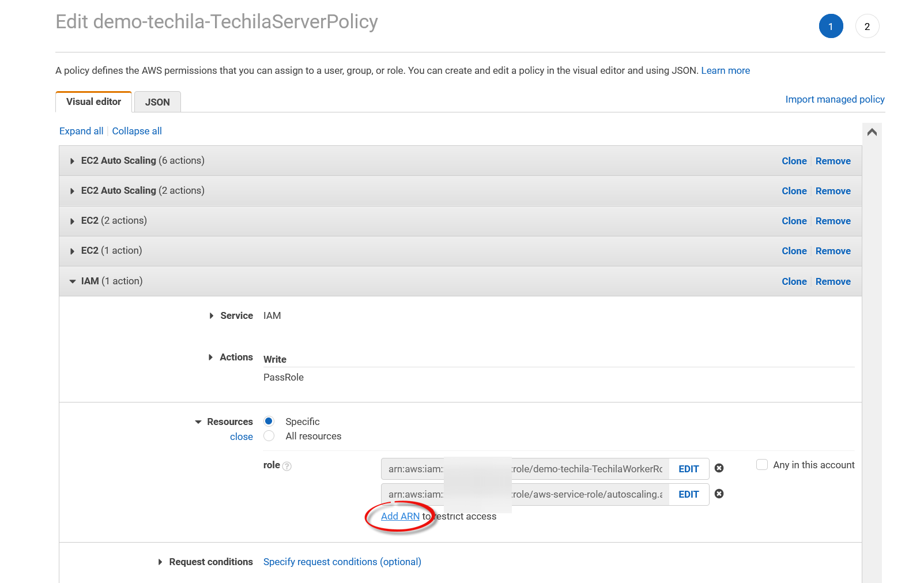
Task: Expand EC2 Auto Scaling (6 actions) section
Action: click(x=72, y=161)
